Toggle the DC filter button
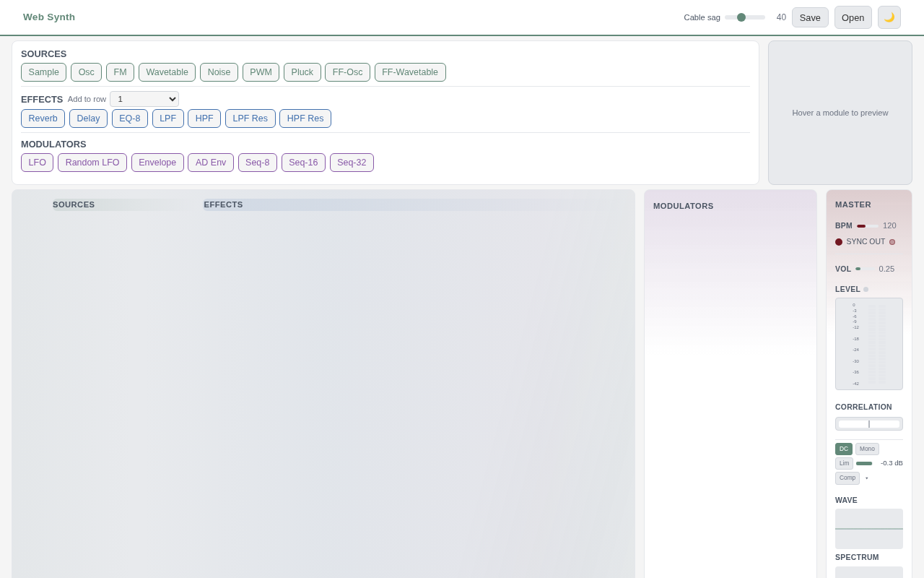This screenshot has height=578, width=924. tap(844, 449)
